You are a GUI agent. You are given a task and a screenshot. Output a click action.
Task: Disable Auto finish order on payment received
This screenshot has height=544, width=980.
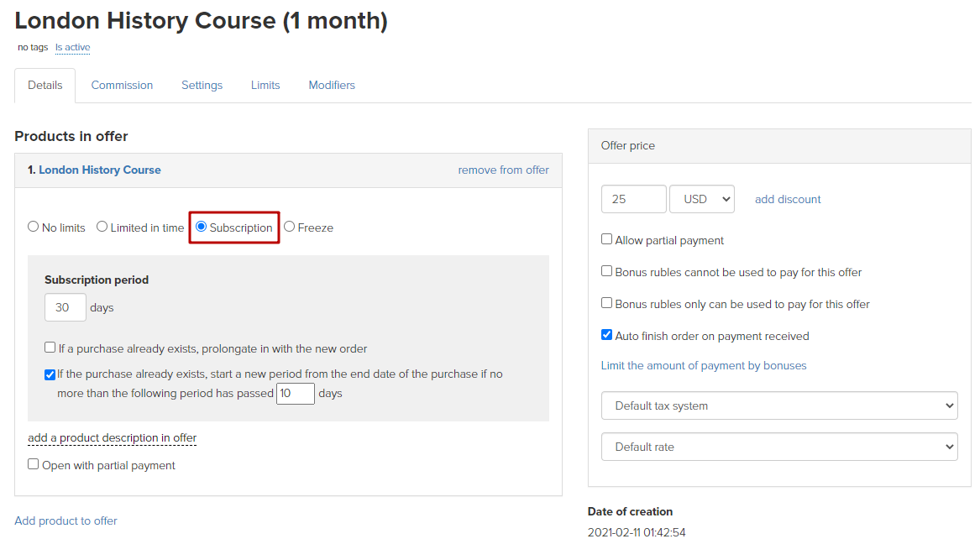606,335
